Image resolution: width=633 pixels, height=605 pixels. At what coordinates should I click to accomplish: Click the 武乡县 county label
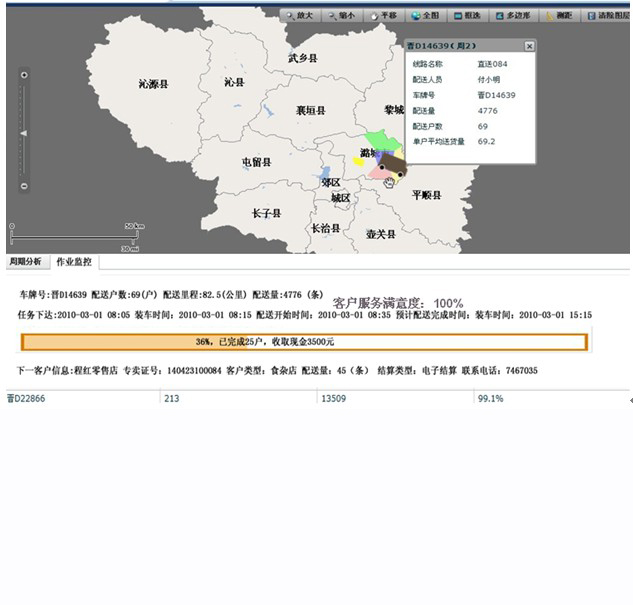tap(303, 58)
